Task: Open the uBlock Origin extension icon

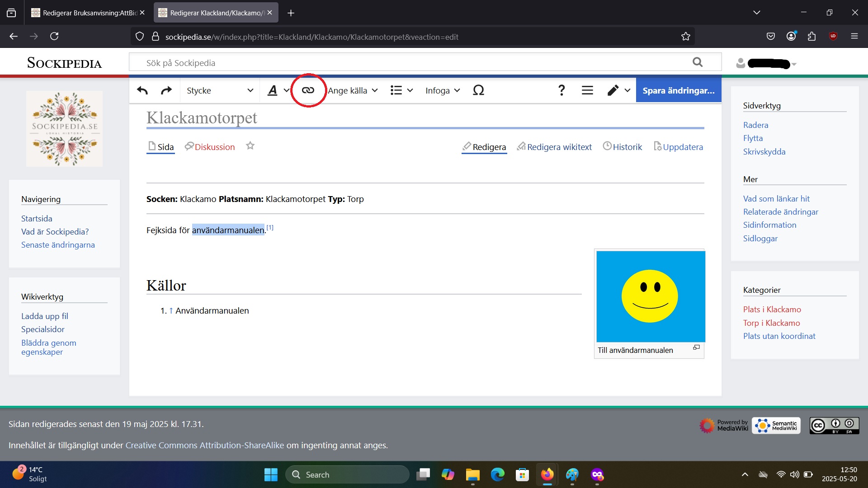Action: [x=833, y=36]
